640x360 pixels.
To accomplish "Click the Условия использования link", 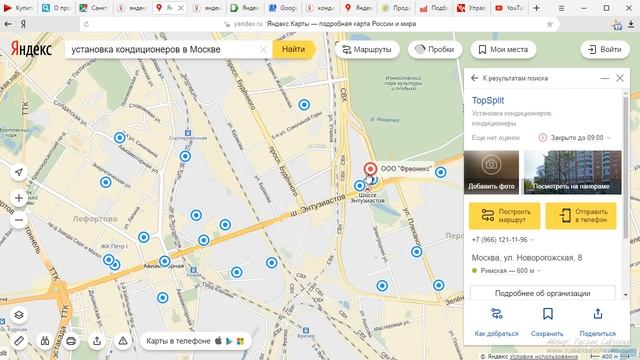I will [x=543, y=356].
